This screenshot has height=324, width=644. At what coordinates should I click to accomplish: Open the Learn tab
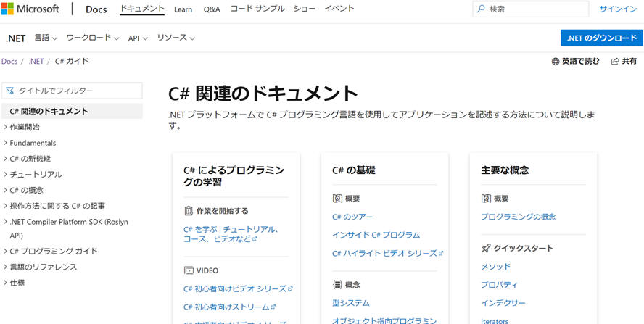click(x=183, y=9)
